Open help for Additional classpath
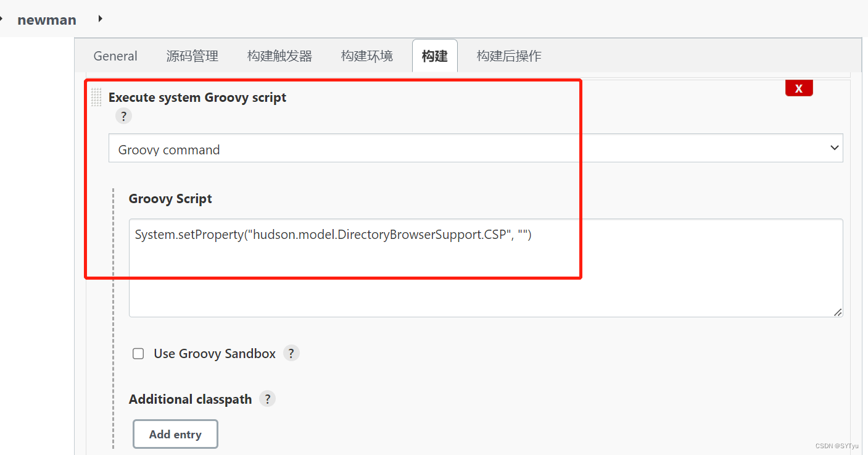Viewport: 868px width, 455px height. (267, 399)
